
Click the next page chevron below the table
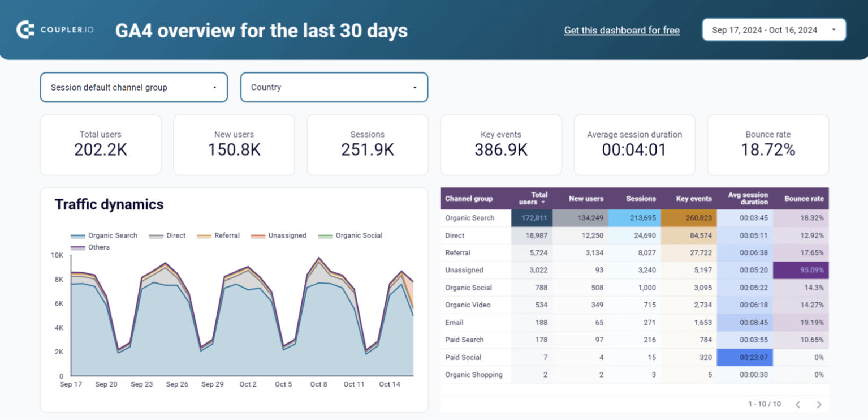(x=818, y=404)
